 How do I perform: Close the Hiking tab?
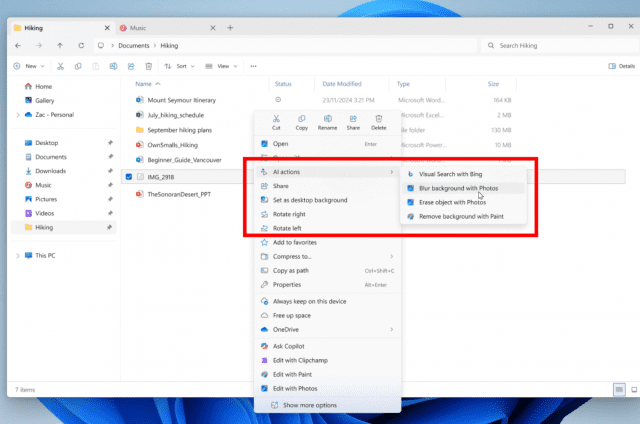tap(107, 28)
